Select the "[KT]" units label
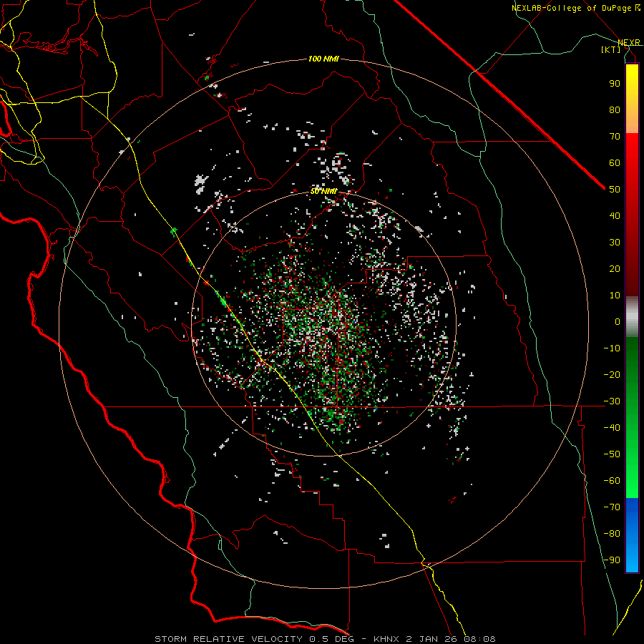This screenshot has height=644, width=644. (611, 49)
